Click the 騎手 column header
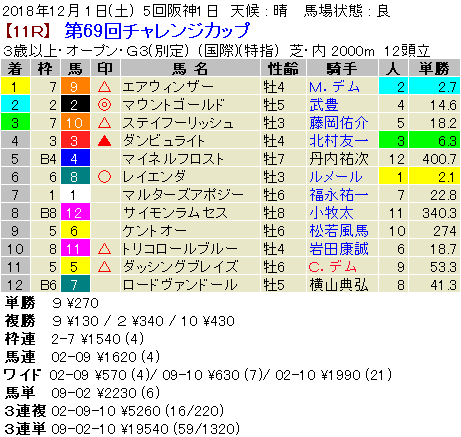The width and height of the screenshot is (461, 437). click(x=342, y=69)
